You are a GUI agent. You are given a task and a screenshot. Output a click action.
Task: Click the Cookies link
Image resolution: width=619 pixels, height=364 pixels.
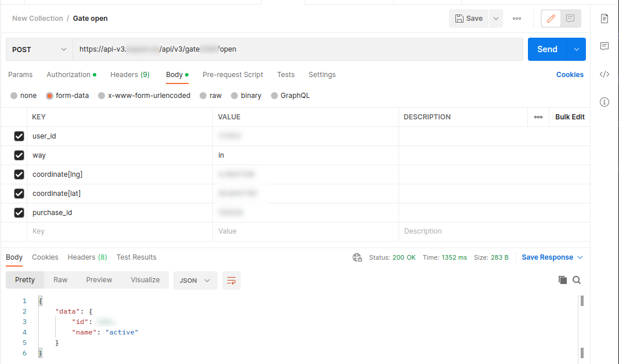(570, 75)
